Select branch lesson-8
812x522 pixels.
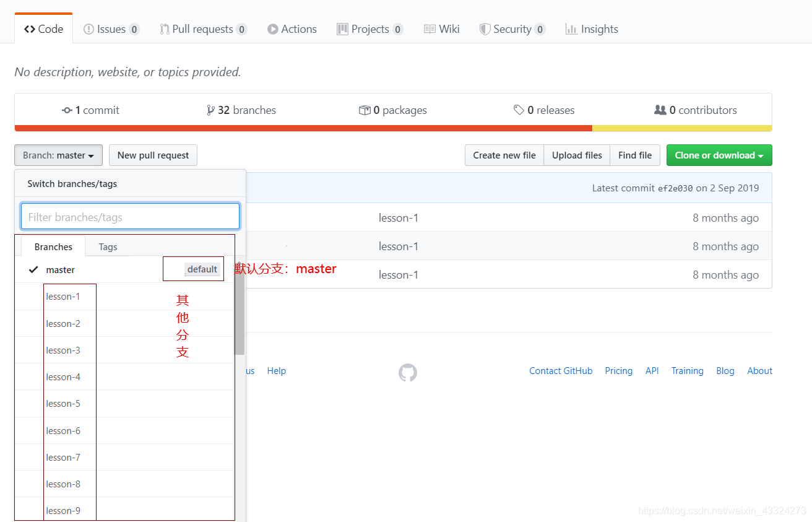click(124, 484)
